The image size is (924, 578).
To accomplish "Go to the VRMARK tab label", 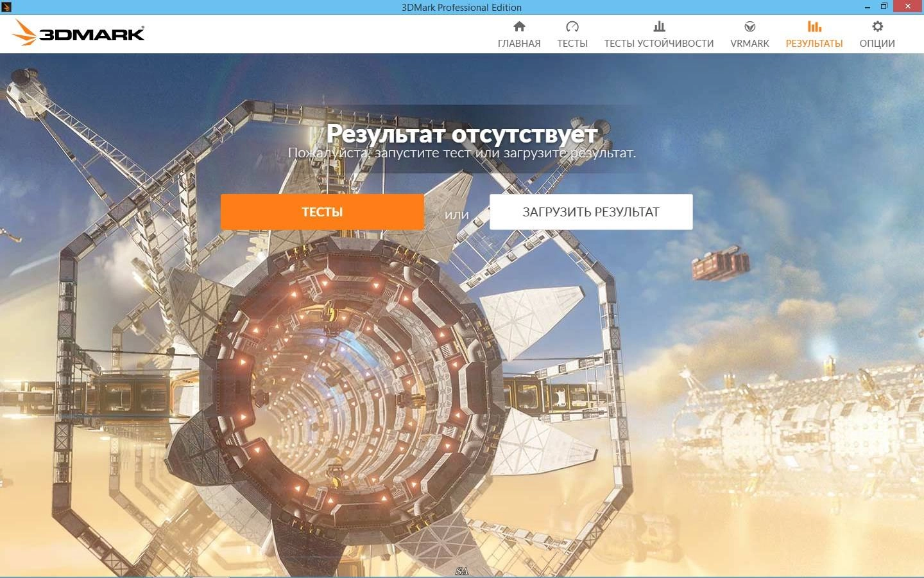I will [x=749, y=43].
